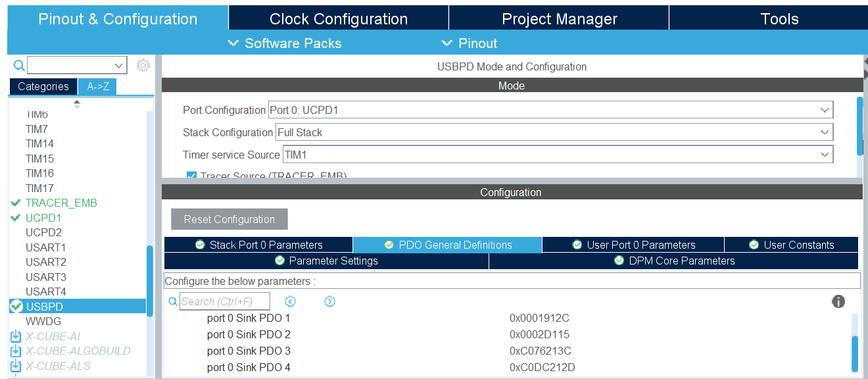The height and width of the screenshot is (379, 868).
Task: Click the download icon next to X-CUBE-AI
Action: (14, 336)
